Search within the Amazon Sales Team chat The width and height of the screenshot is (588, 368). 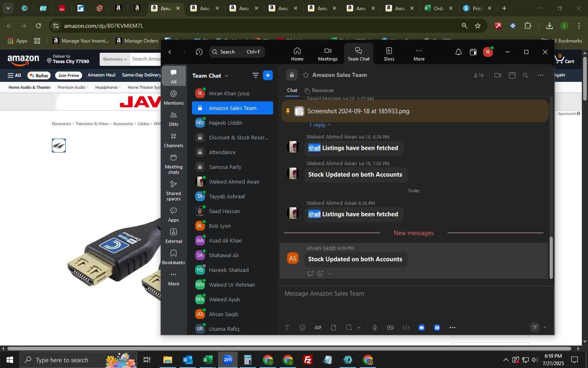[526, 75]
